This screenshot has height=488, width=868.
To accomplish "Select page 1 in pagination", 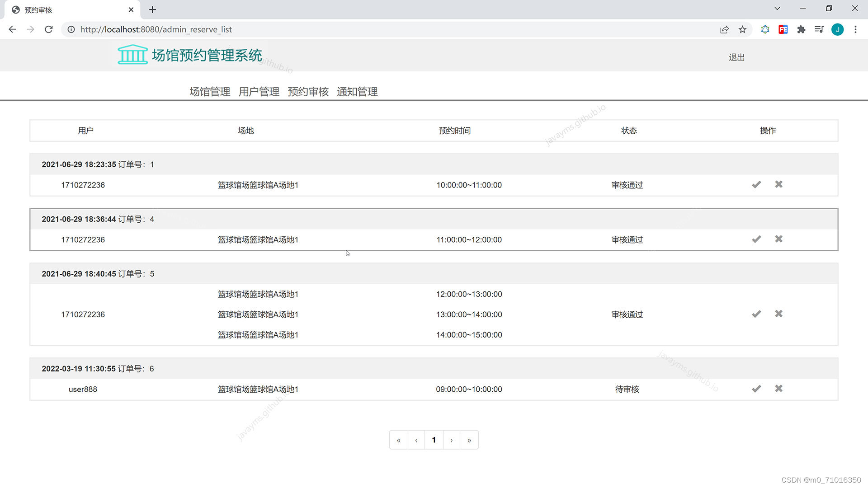I will coord(434,440).
